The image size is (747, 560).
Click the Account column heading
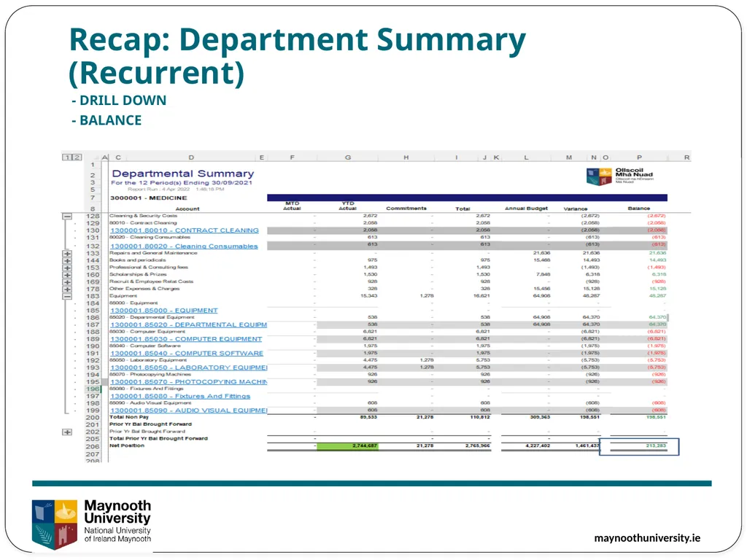[187, 209]
